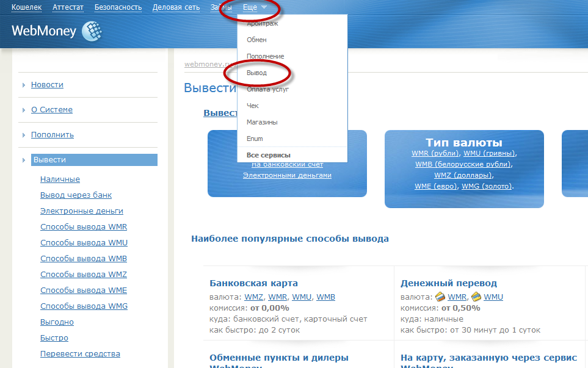
Task: Open Способы вывода WMZ link
Action: (84, 275)
